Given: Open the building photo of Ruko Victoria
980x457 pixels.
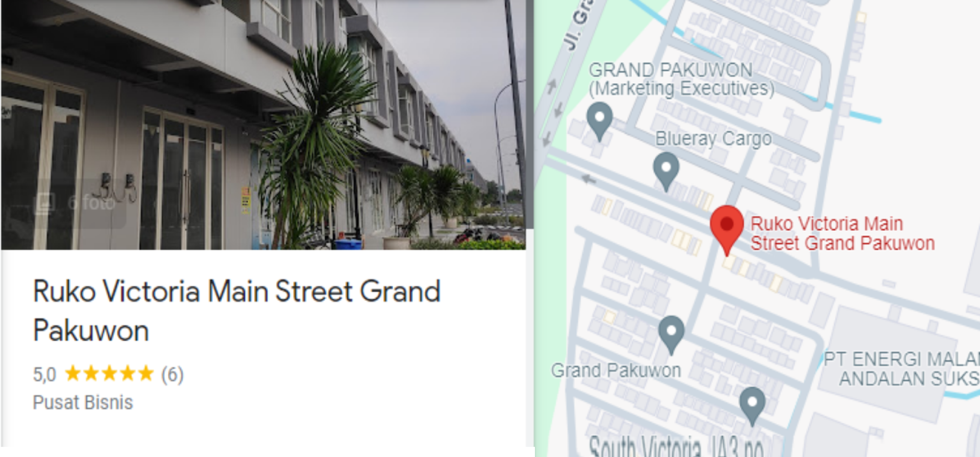Looking at the screenshot, I should pos(263,125).
